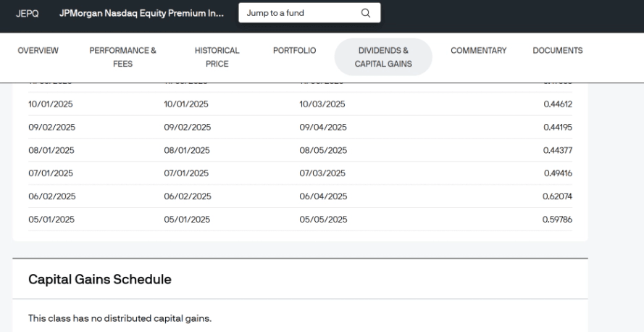Click the Capital Gains Schedule heading

(99, 279)
